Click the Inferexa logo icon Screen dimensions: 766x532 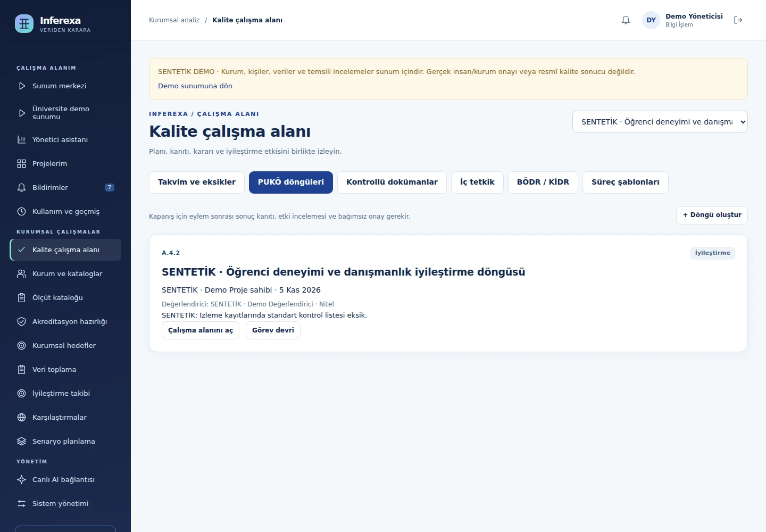[x=24, y=23]
